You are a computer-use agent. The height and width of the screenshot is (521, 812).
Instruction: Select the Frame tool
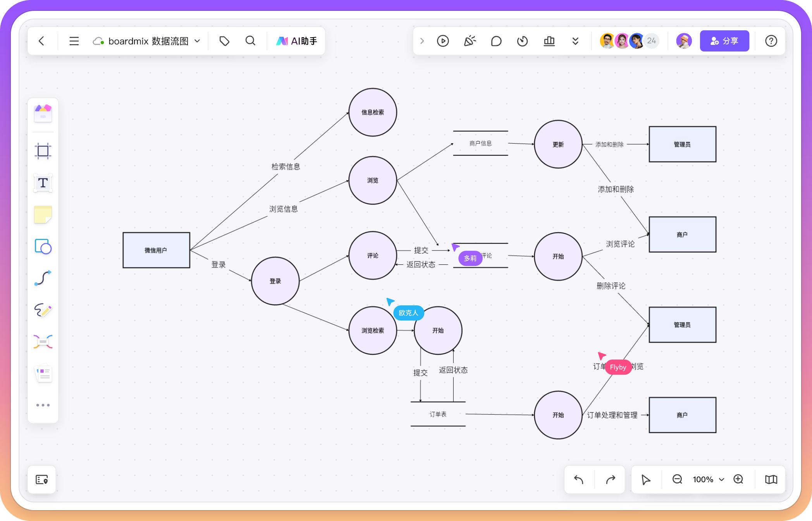(x=43, y=151)
